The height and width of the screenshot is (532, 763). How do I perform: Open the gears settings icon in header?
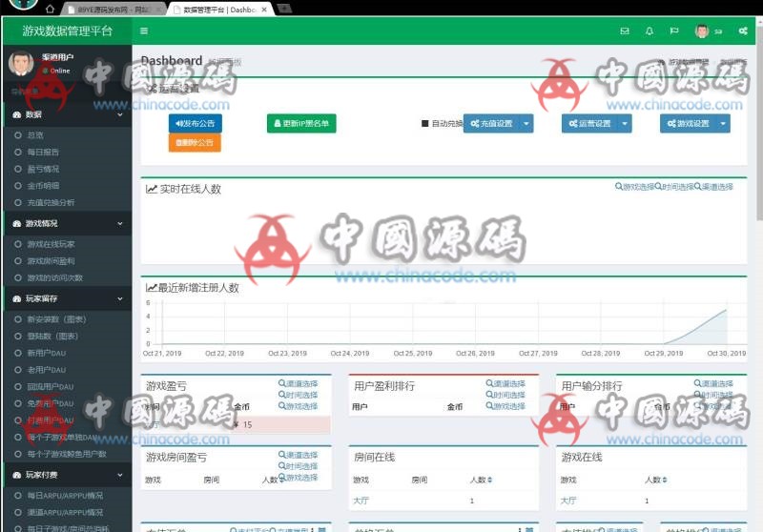point(743,31)
